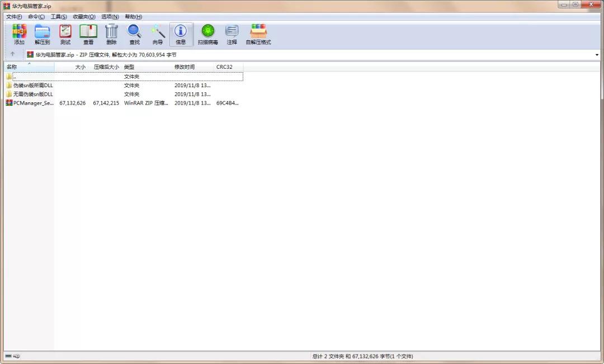
Task: Click the drive icon in status bar
Action: tap(8, 356)
